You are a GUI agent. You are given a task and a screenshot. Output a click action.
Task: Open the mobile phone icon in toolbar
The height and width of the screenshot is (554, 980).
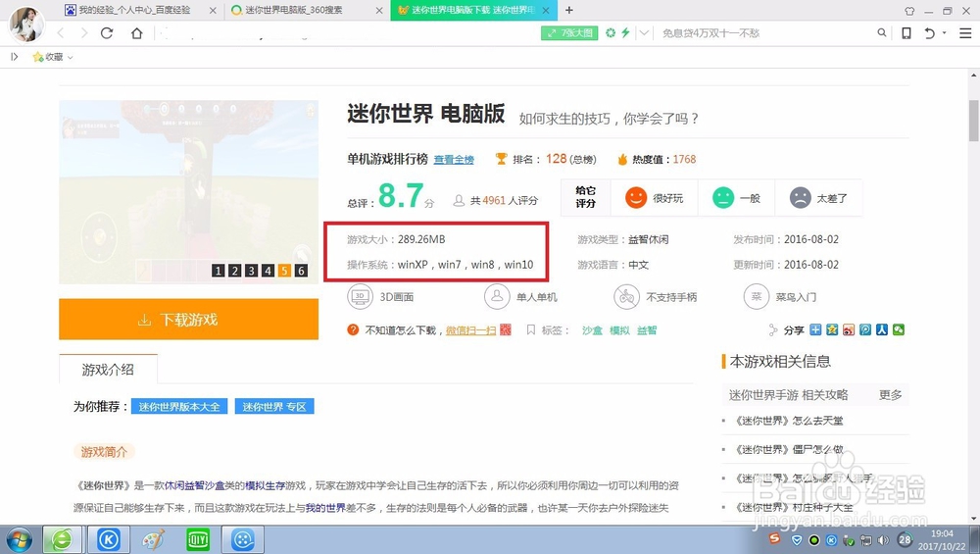click(906, 33)
